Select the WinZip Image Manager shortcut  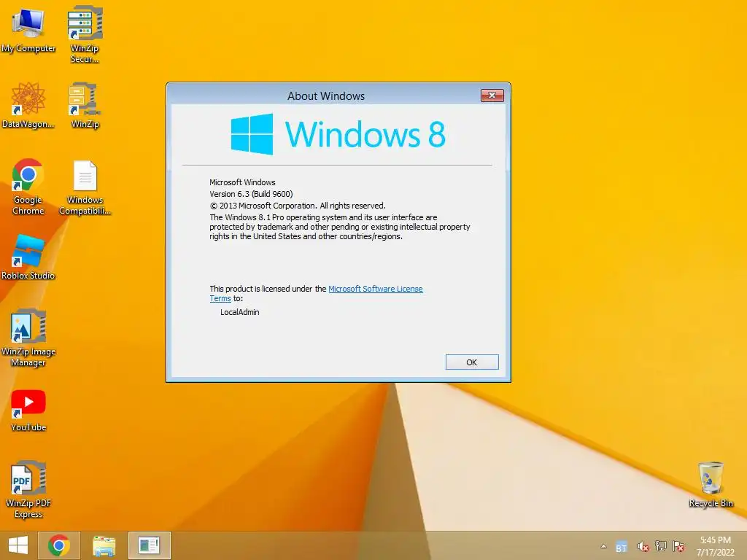(28, 338)
